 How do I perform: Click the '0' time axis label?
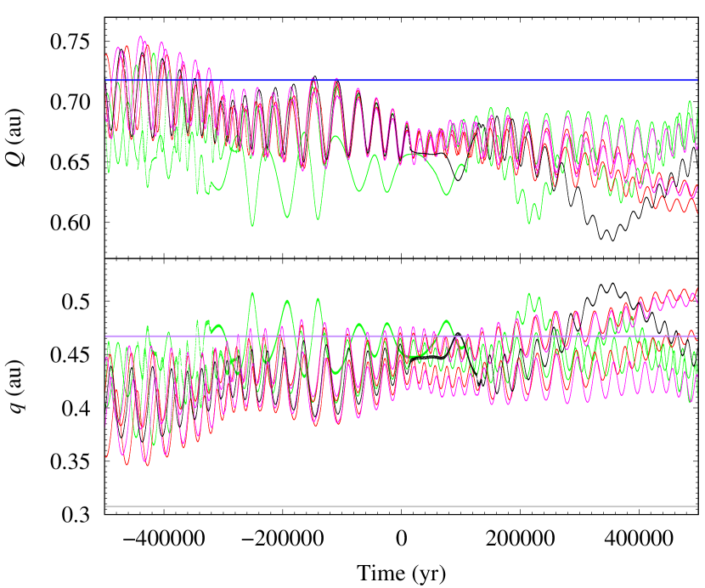coord(402,538)
